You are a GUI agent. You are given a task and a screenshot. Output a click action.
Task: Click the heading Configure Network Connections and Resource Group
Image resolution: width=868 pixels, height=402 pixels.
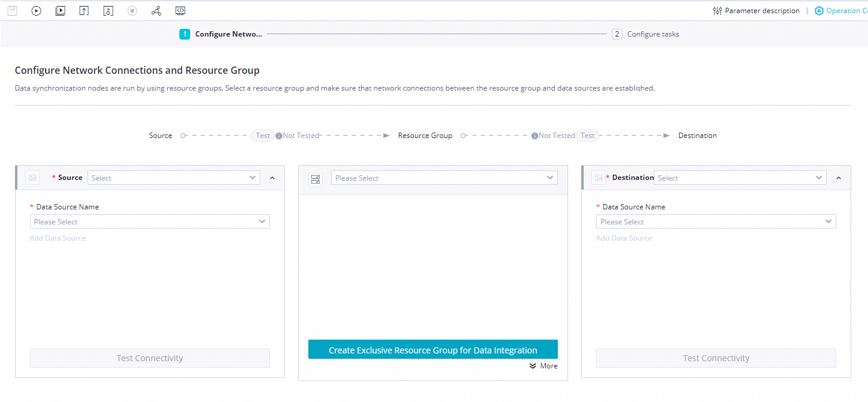point(137,70)
